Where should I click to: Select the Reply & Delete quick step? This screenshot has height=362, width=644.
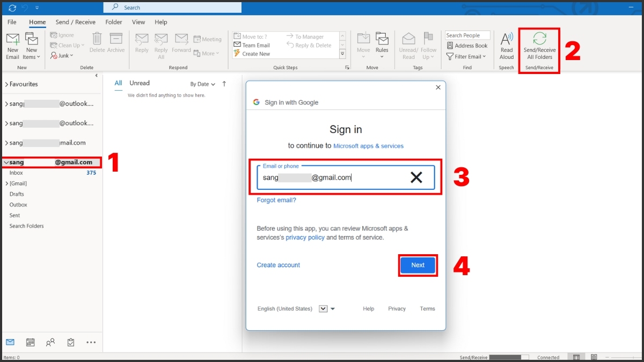[309, 46]
